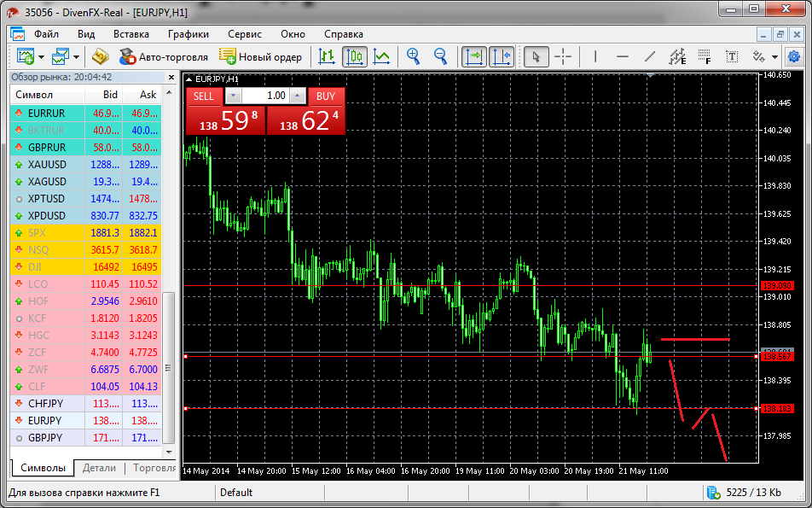812x508 pixels.
Task: Select the cursor arrow tool
Action: pos(536,56)
